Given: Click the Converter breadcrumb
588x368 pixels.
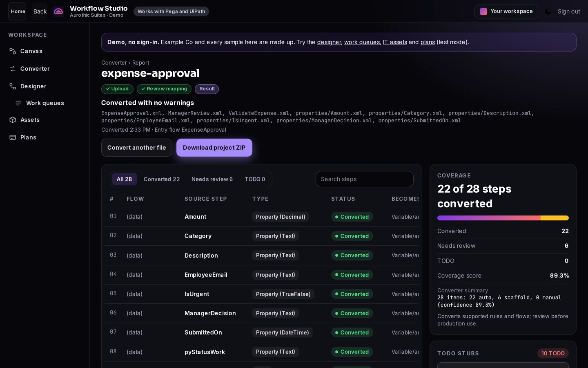Looking at the screenshot, I should pos(114,63).
